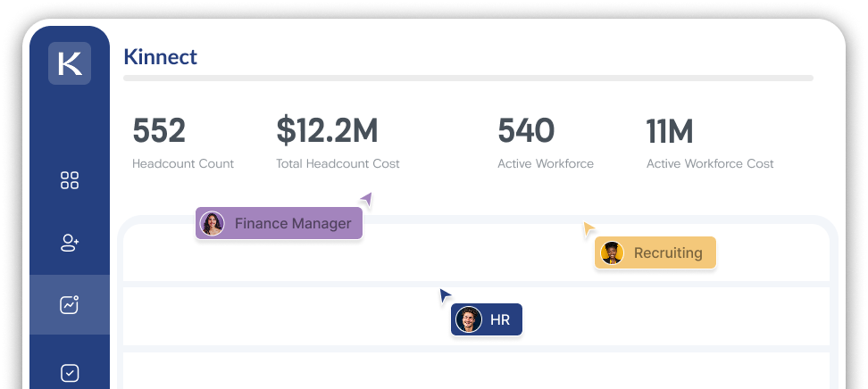Viewport: 868px width, 389px height.
Task: Select the HR avatar photo
Action: coord(468,319)
